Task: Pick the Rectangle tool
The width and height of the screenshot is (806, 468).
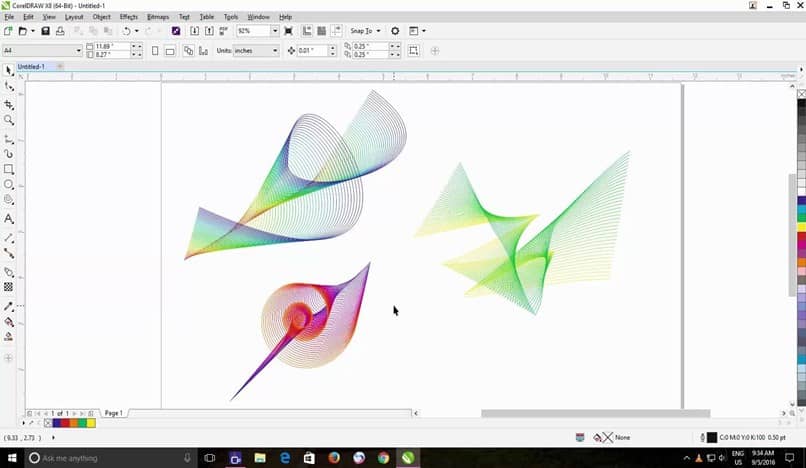Action: (9, 169)
